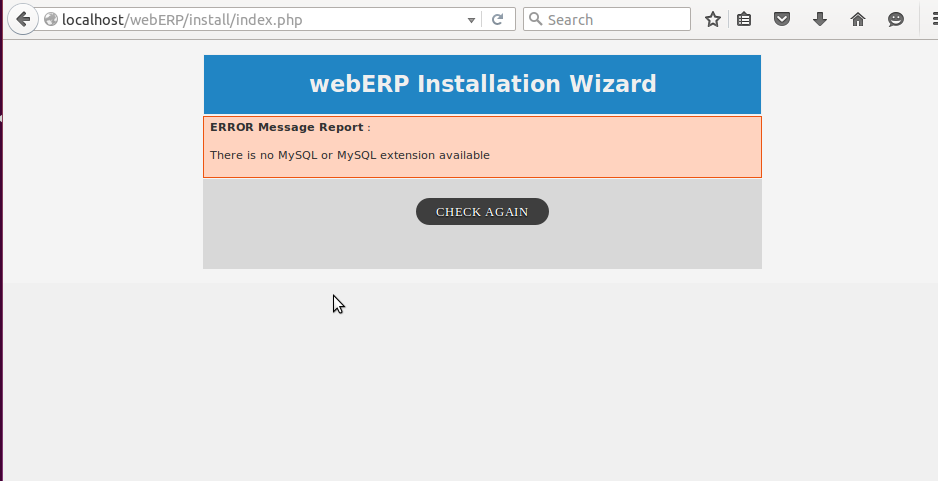Click the globe site identity icon
The height and width of the screenshot is (481, 938).
coord(51,19)
